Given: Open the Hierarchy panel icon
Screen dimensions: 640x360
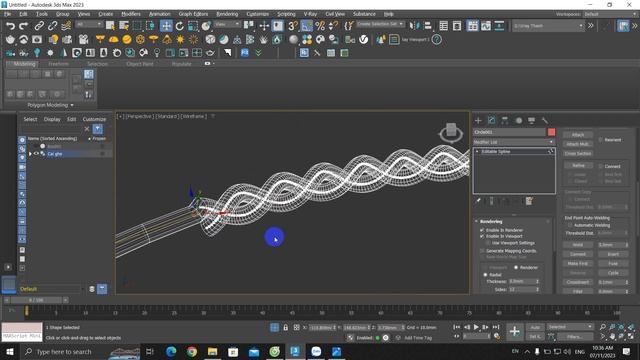Looking at the screenshot, I should click(x=505, y=120).
